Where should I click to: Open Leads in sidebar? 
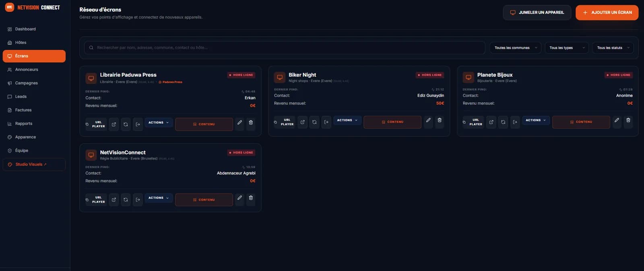(x=34, y=96)
